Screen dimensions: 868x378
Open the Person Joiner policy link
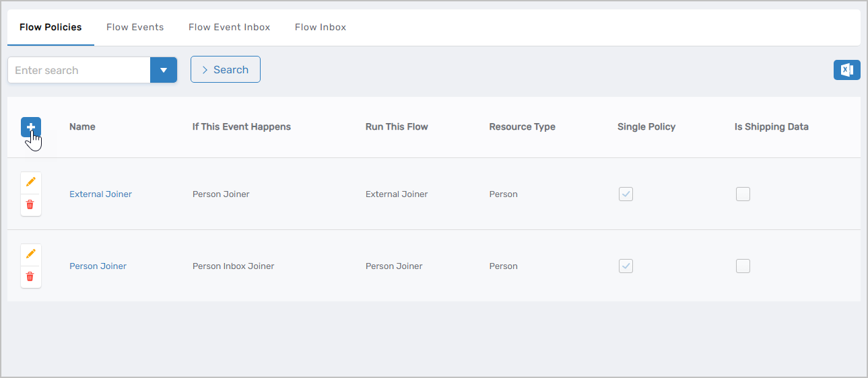[x=98, y=266]
